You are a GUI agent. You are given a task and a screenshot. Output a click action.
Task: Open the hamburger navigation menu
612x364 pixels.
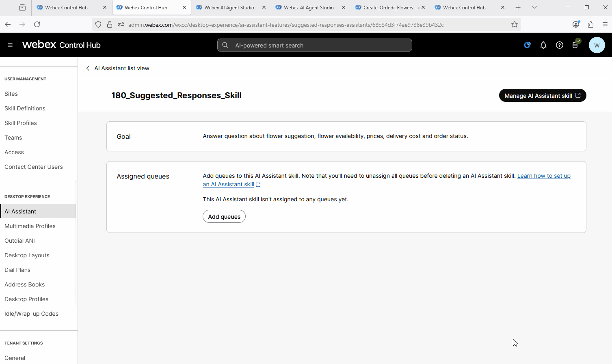tap(10, 45)
